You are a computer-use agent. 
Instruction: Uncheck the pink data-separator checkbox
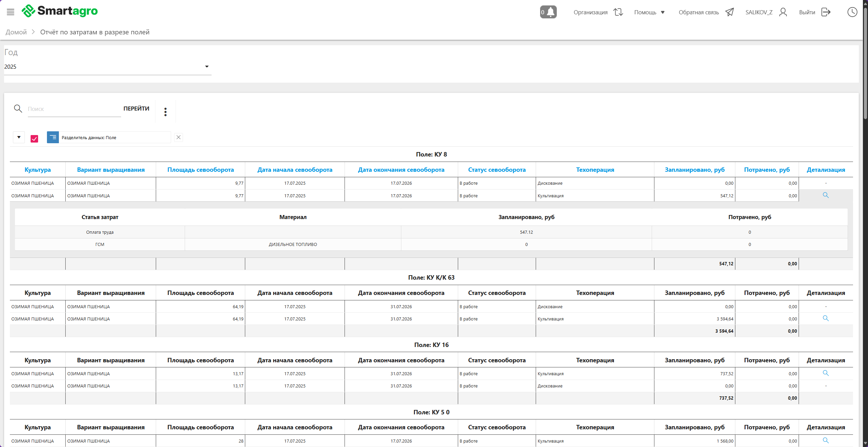(34, 138)
